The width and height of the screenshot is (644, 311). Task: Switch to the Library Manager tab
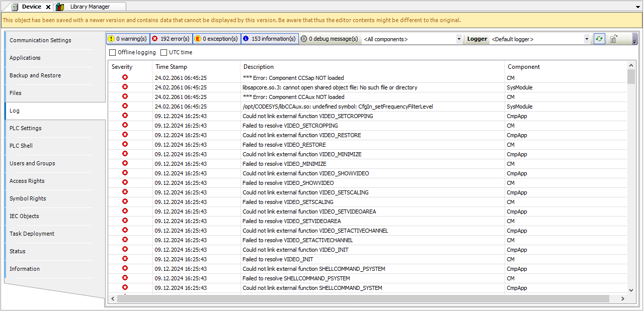[90, 7]
